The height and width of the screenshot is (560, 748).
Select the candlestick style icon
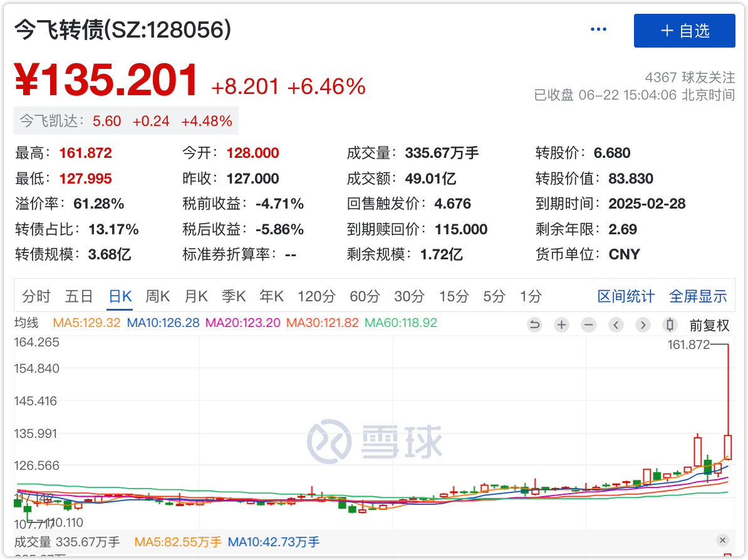coord(669,325)
